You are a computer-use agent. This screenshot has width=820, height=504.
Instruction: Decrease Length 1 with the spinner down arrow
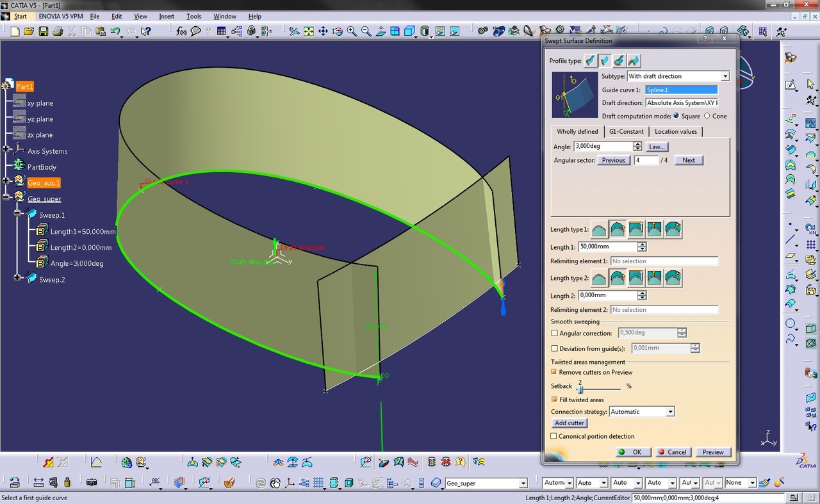642,249
